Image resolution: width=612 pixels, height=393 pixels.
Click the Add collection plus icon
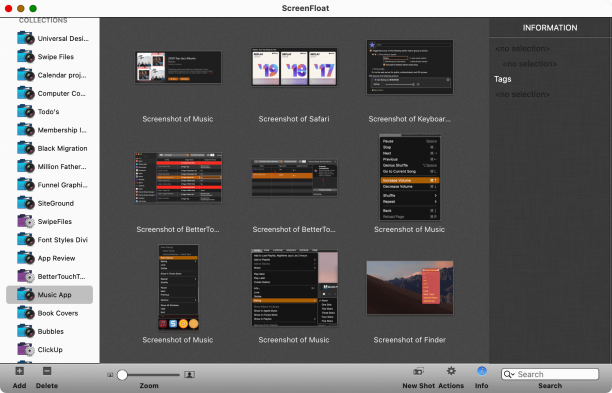tap(20, 371)
